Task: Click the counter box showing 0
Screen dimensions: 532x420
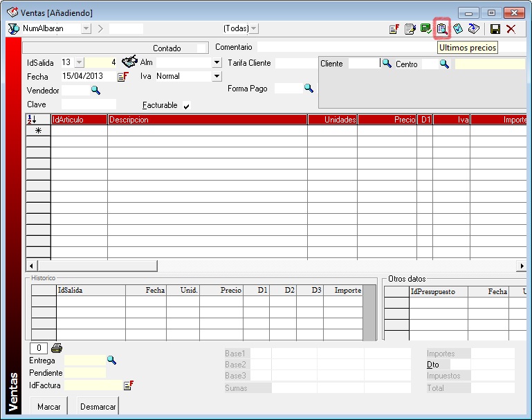Action: [39, 348]
